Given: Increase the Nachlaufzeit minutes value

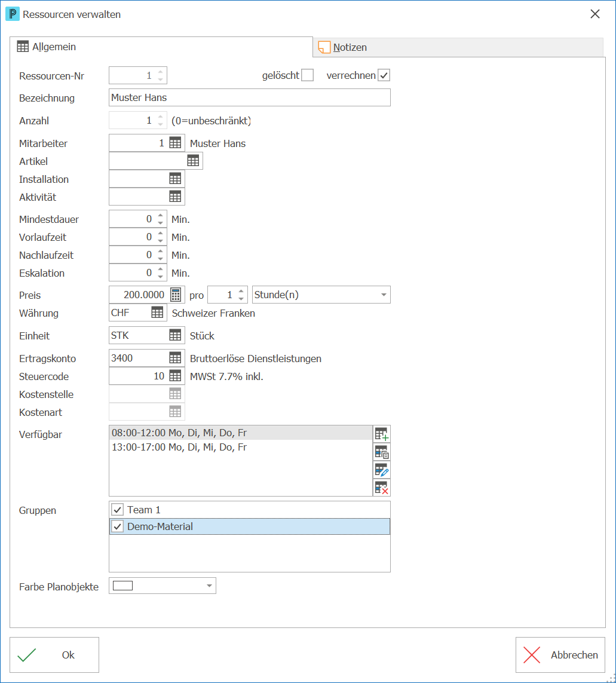Looking at the screenshot, I should (160, 251).
